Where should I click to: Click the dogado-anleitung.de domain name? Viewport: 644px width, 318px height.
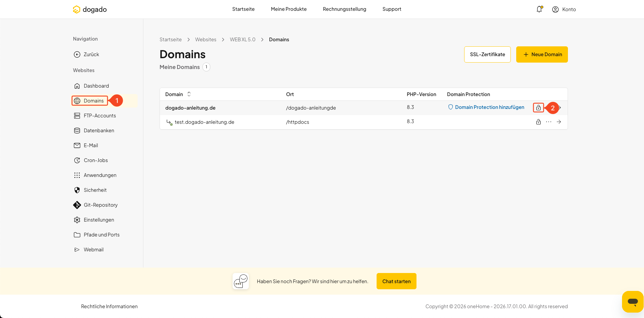[x=190, y=108]
